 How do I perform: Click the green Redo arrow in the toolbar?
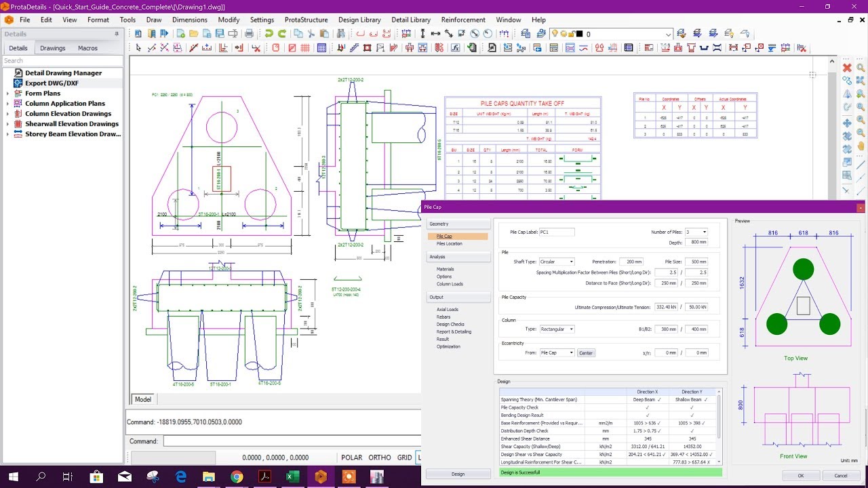pos(281,33)
